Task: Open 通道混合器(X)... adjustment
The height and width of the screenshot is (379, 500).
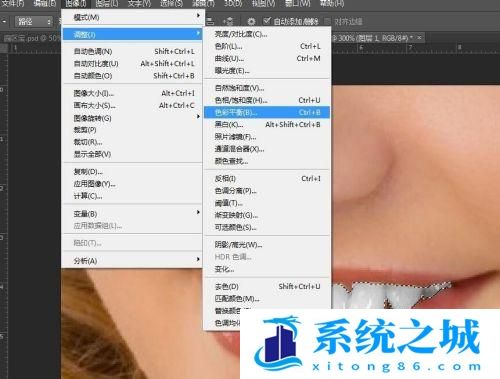Action: coord(267,149)
